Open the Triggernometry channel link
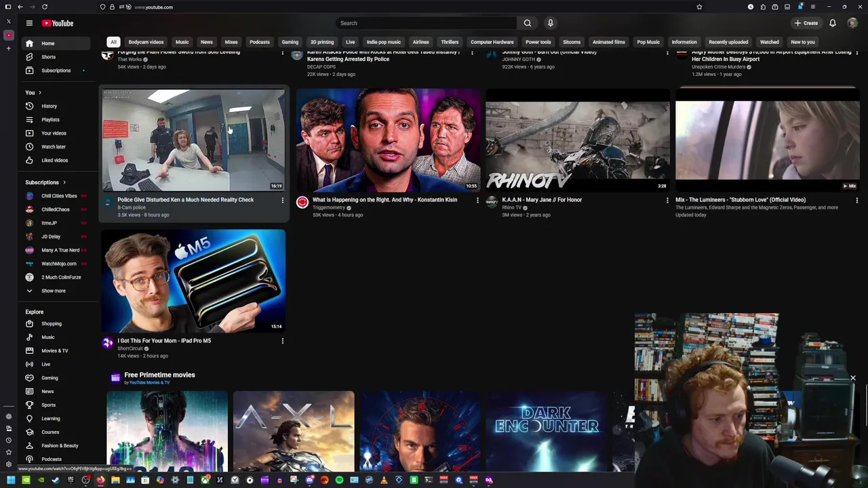Screen dimensions: 868x488 (x=329, y=207)
